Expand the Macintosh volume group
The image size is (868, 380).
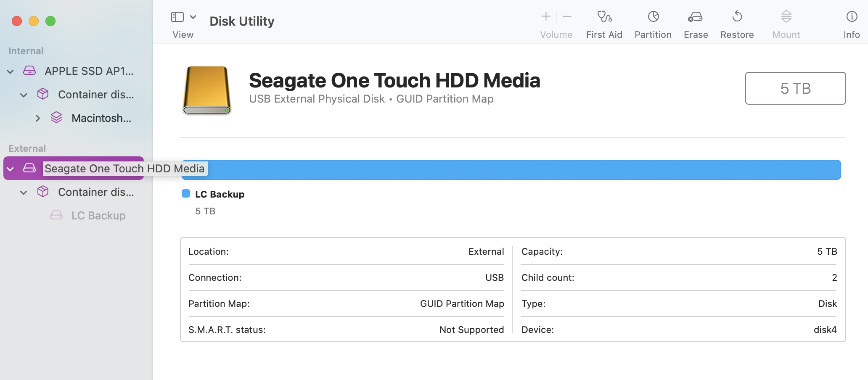pyautogui.click(x=38, y=119)
